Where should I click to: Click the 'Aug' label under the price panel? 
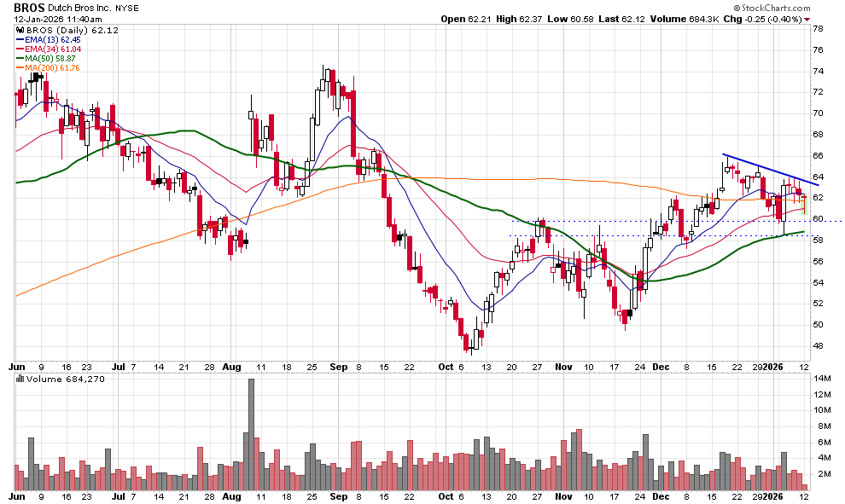[x=231, y=368]
